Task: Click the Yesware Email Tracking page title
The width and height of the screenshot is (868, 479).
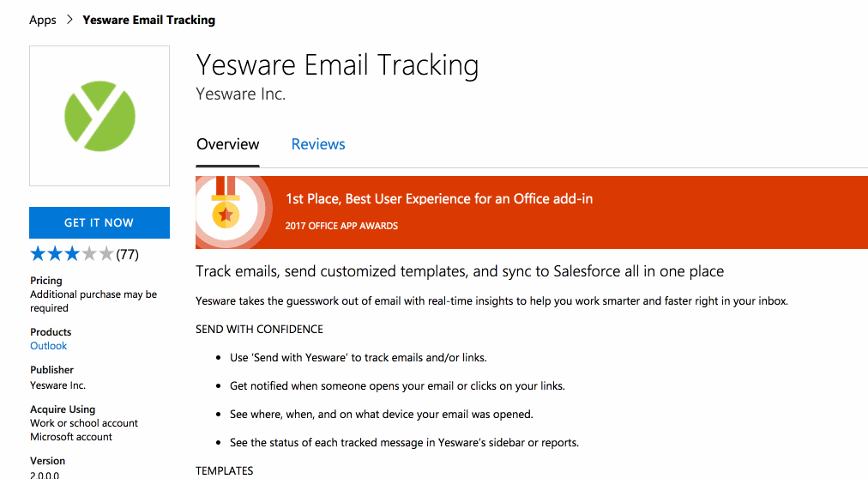Action: point(337,65)
